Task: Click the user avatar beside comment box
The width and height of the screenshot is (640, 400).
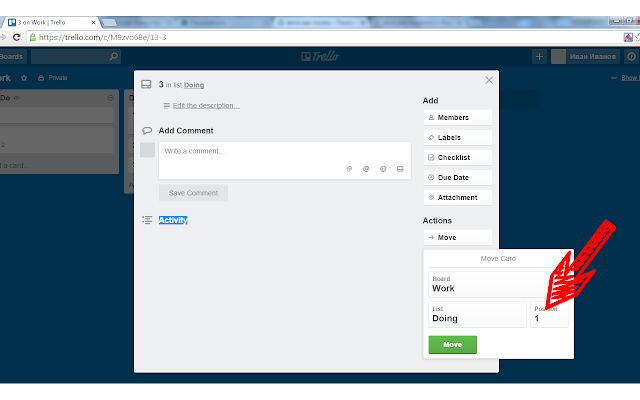Action: tap(147, 150)
